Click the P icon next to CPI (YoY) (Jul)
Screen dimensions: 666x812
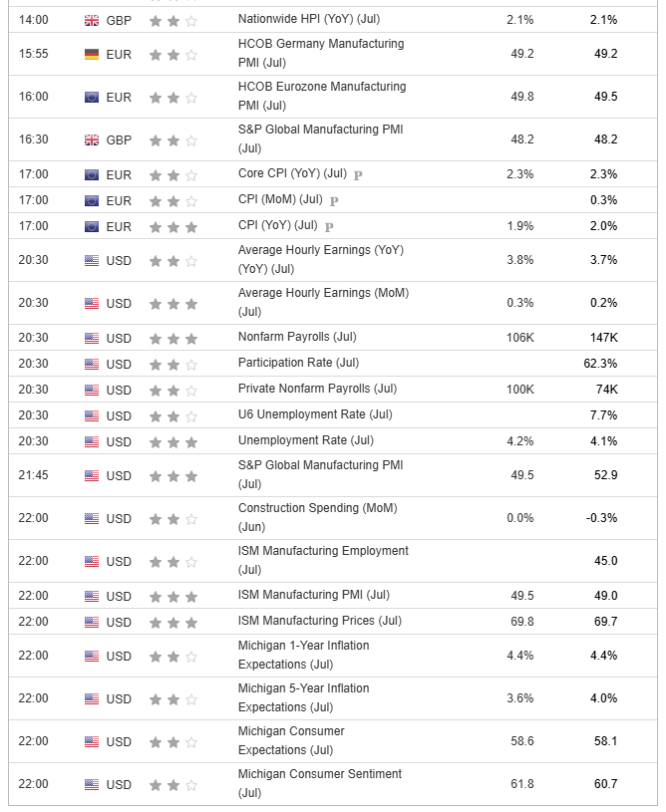tap(329, 227)
